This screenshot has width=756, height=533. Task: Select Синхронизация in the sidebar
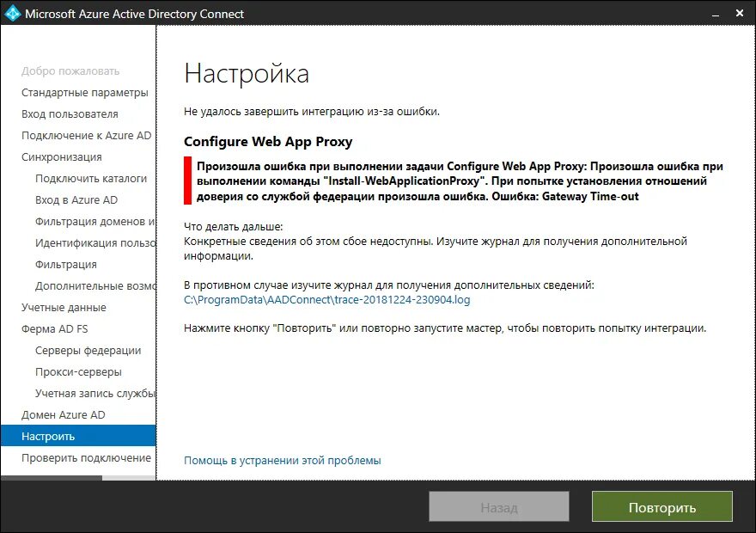click(x=62, y=157)
